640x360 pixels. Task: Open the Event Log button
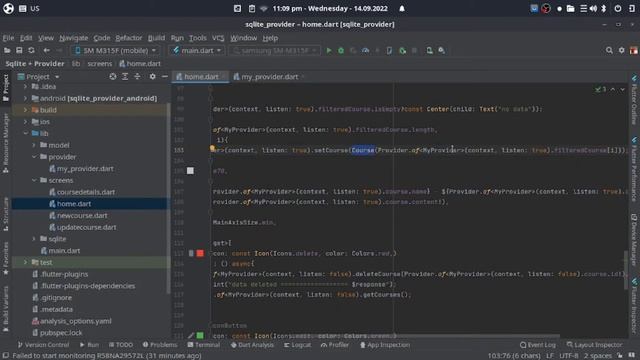click(538, 345)
